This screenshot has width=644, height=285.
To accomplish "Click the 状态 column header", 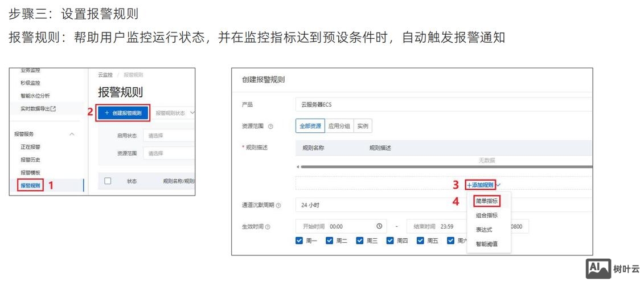I will tap(132, 181).
